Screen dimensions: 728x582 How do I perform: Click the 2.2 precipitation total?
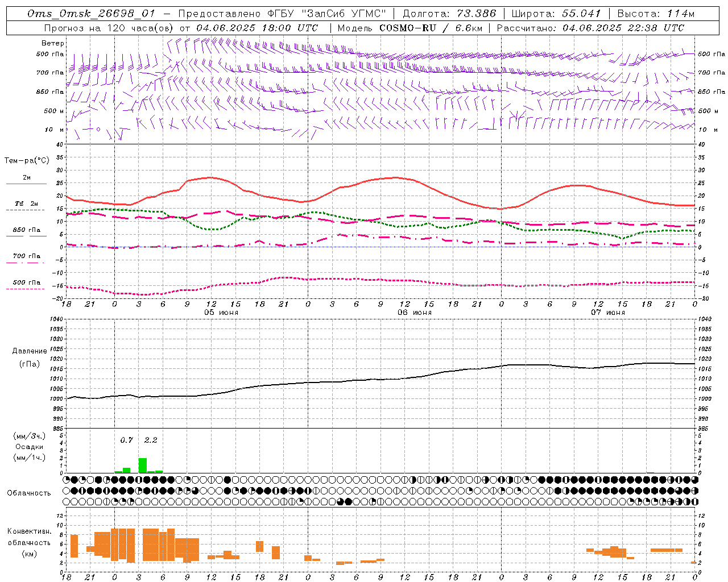[151, 440]
